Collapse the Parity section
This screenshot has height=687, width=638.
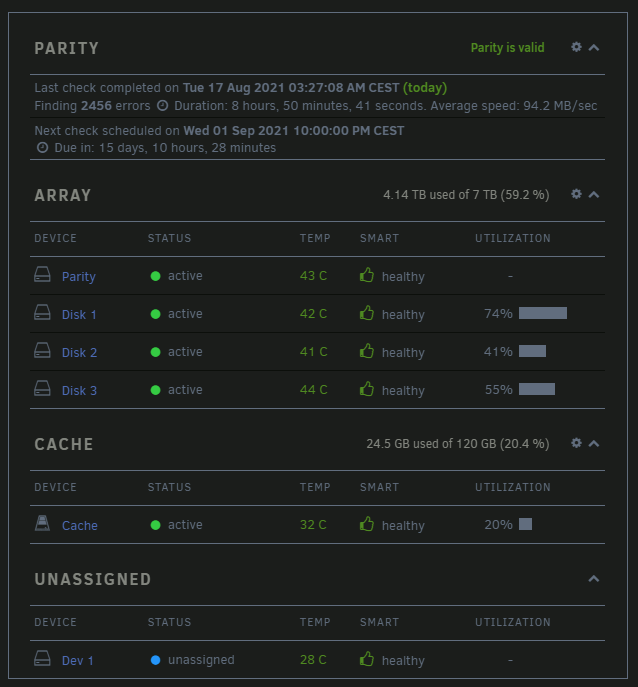(594, 47)
